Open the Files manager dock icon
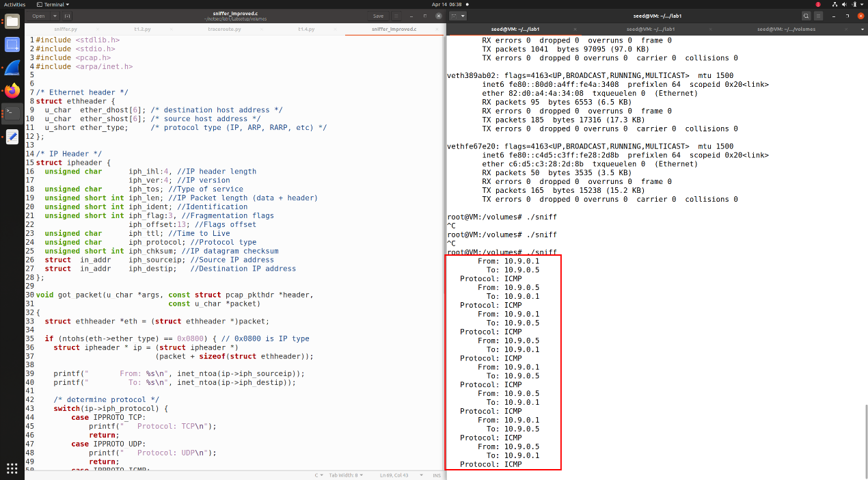The width and height of the screenshot is (868, 480). pos(12,21)
